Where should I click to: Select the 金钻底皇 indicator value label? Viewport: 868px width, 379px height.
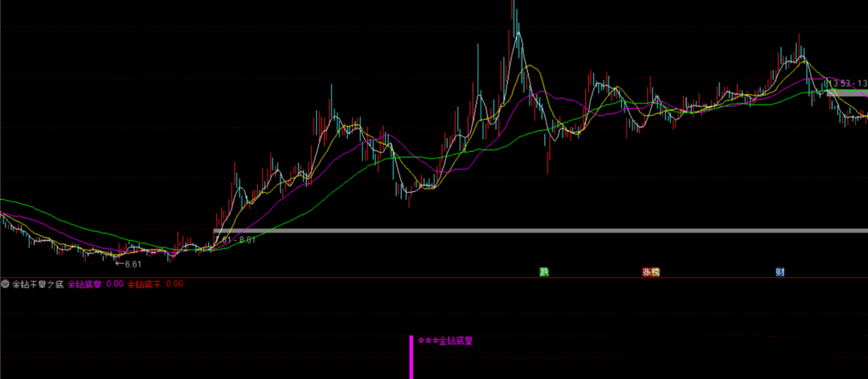[x=84, y=283]
